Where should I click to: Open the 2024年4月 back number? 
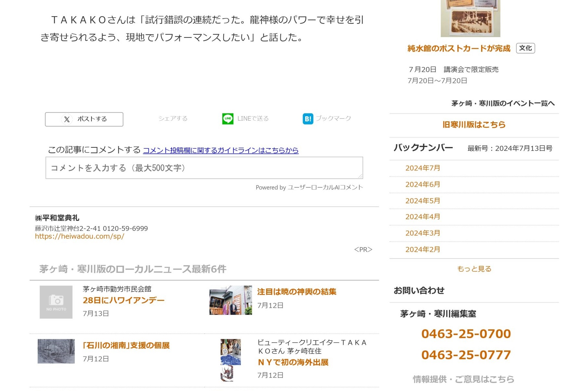pyautogui.click(x=423, y=217)
